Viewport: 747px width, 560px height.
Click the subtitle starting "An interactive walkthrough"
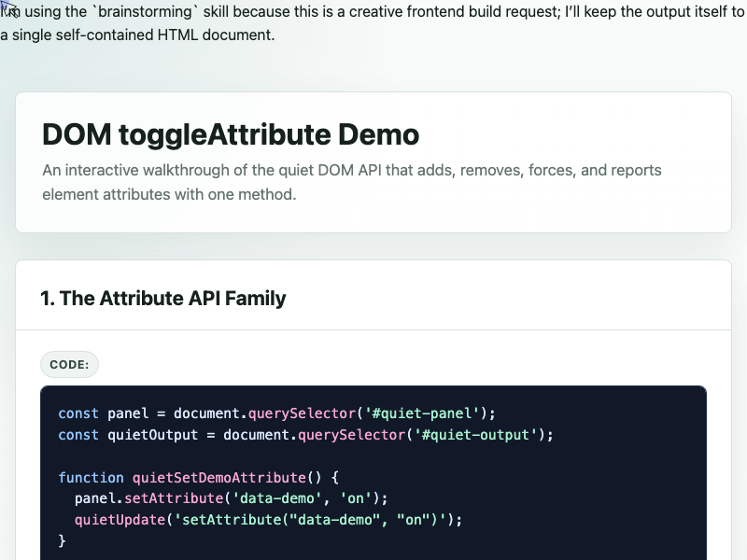tap(352, 182)
